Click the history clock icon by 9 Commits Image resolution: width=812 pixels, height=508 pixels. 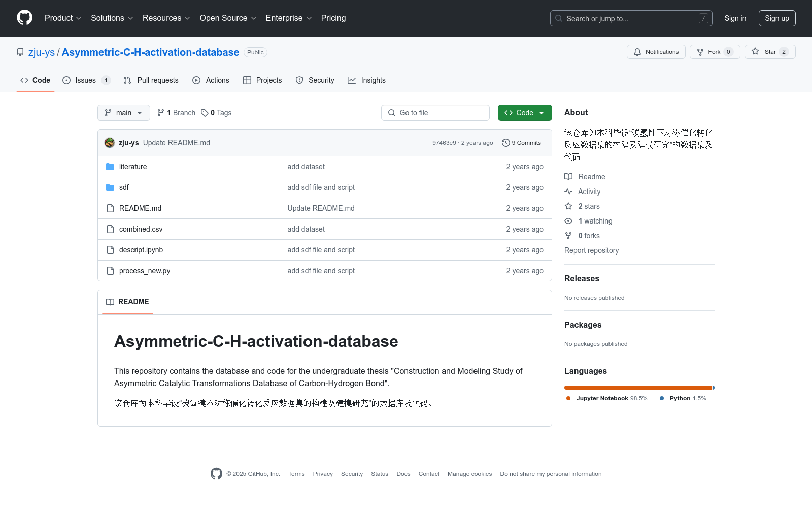tap(505, 143)
